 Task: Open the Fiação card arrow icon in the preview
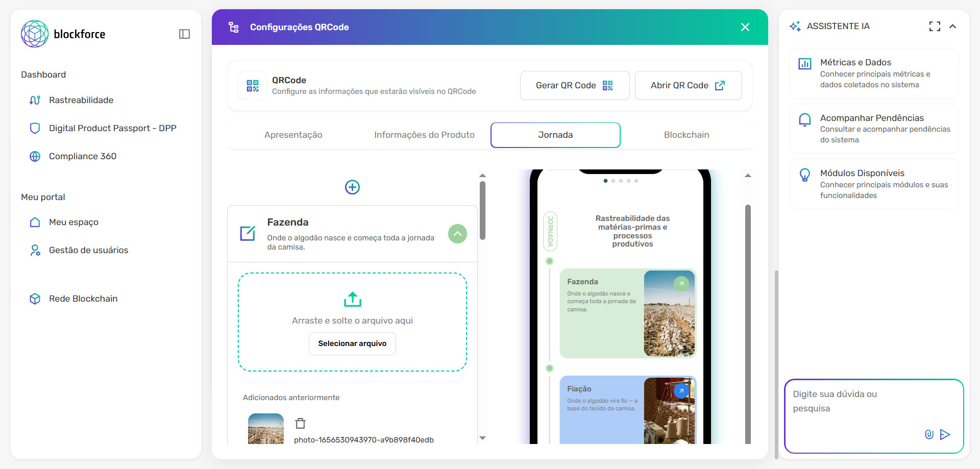(681, 391)
